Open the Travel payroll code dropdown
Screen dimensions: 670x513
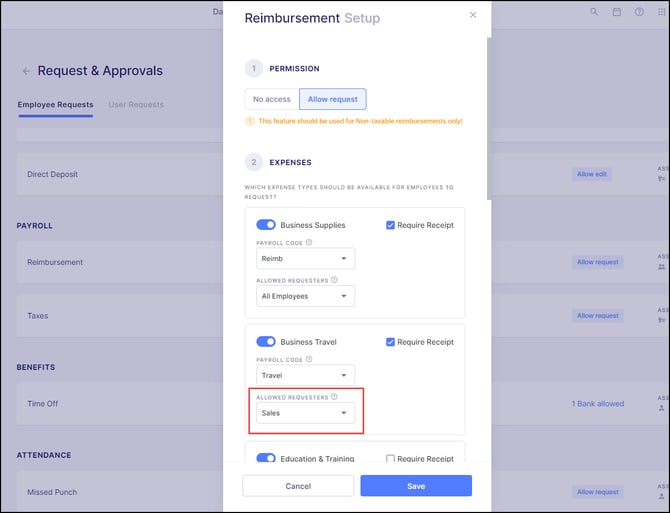306,375
